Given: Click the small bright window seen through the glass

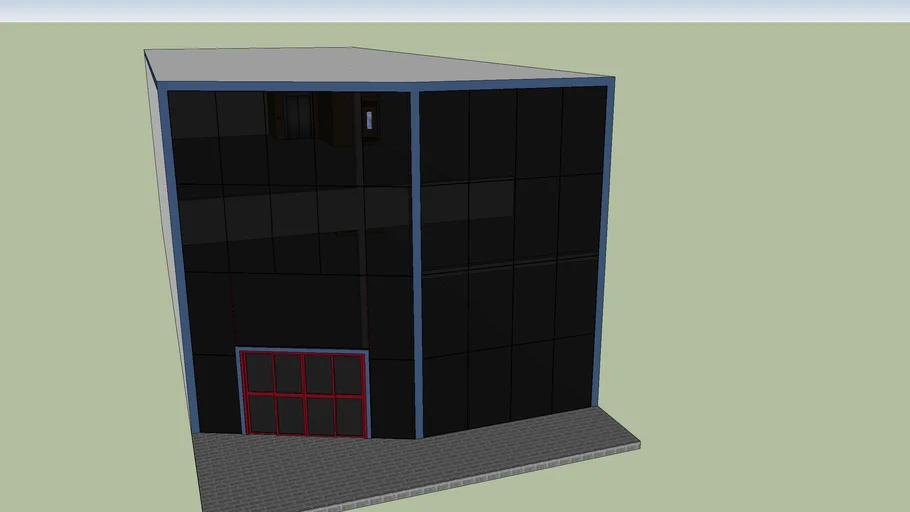Looking at the screenshot, I should [369, 120].
